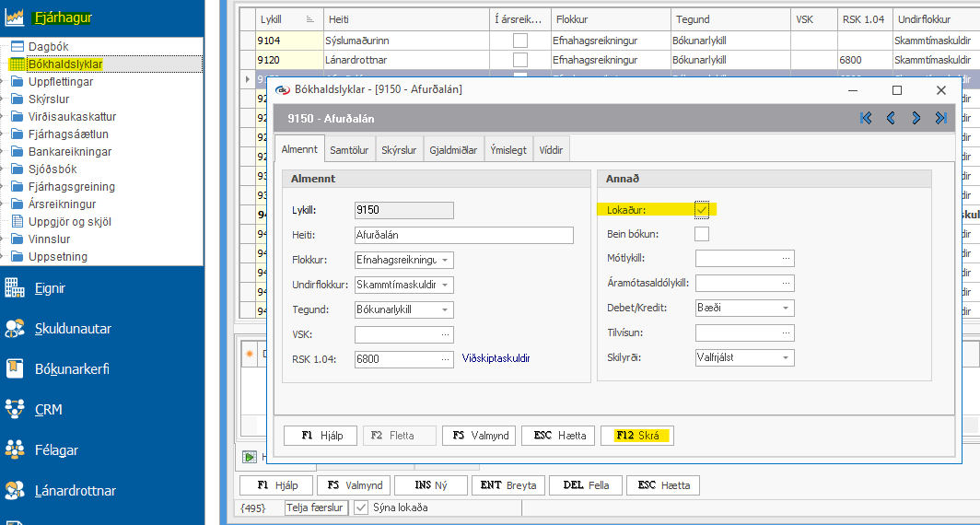The image size is (980, 525).
Task: Open the Lánardrottnar module
Action: tap(75, 491)
